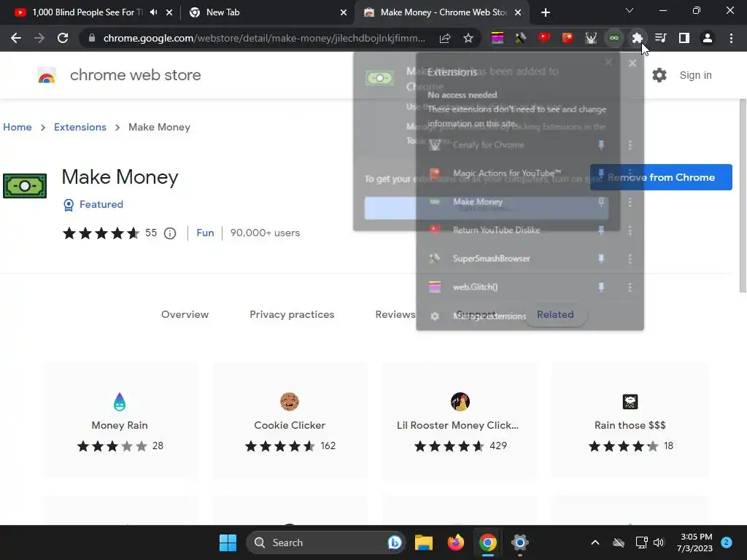This screenshot has height=560, width=747.
Task: Click Remove from Chrome button
Action: (661, 177)
